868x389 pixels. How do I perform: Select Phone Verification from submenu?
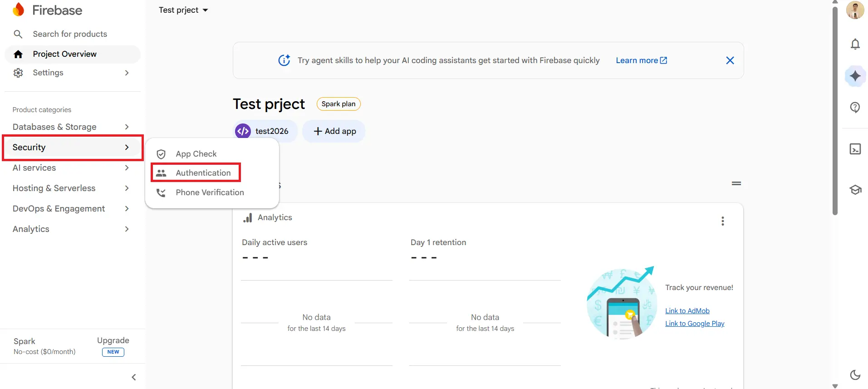click(212, 192)
